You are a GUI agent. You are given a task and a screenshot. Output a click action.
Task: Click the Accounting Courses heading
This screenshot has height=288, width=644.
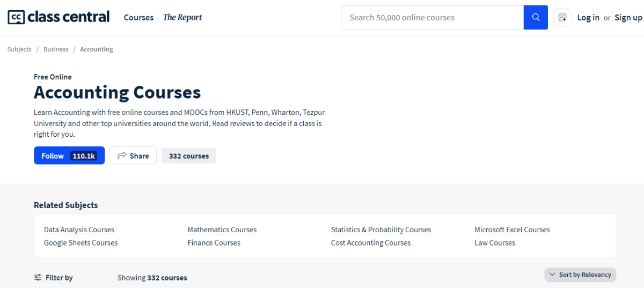click(117, 92)
